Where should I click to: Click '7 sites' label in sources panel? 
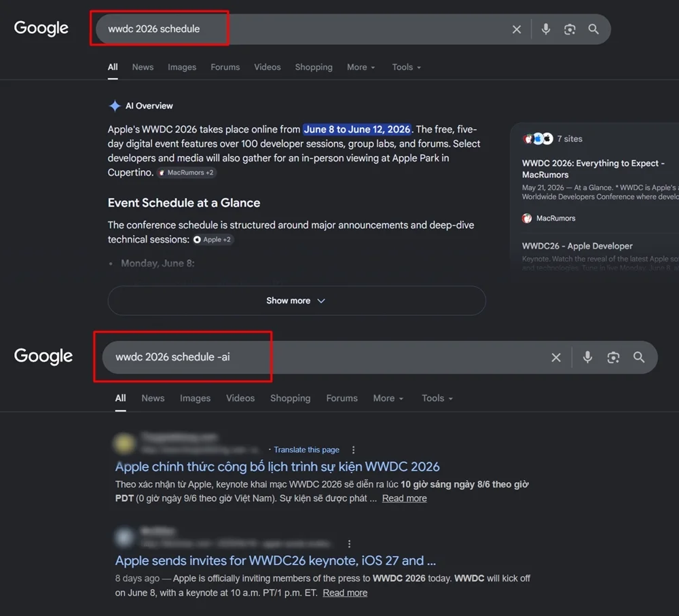[570, 139]
